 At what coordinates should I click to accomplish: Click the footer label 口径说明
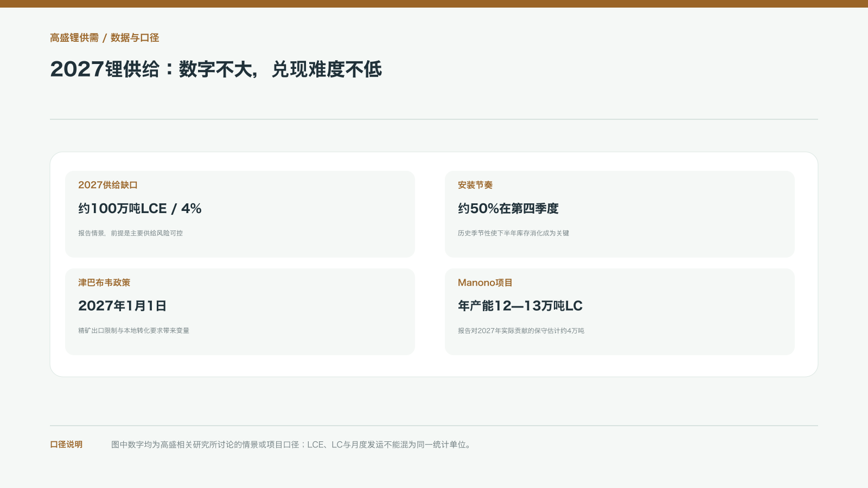pos(66,445)
